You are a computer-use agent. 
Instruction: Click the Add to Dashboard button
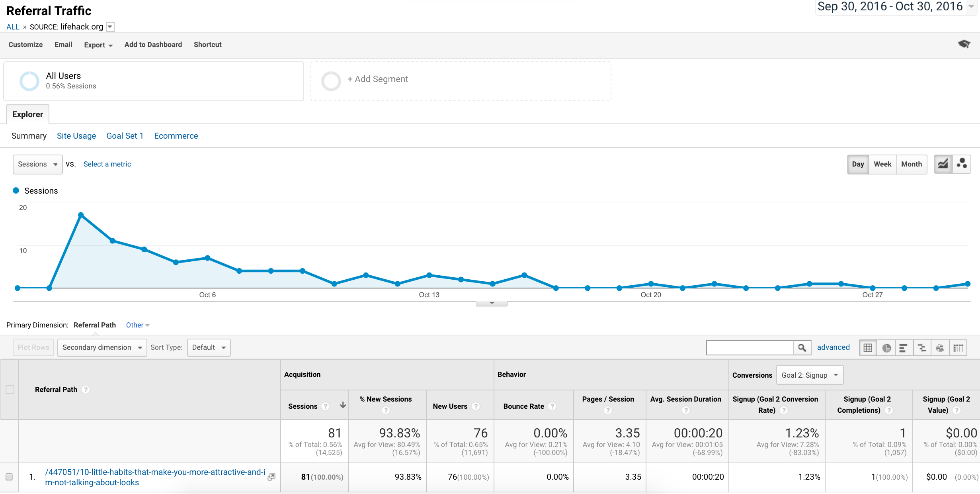pos(153,45)
